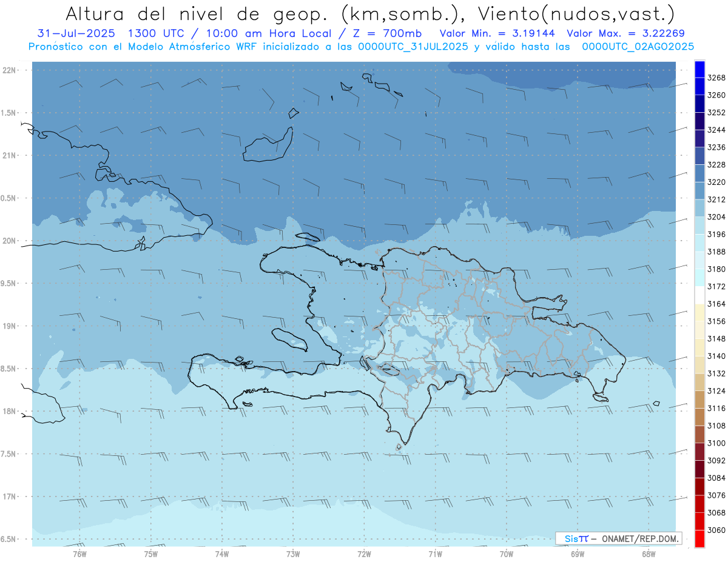Click the bright blue top colorbar swatch
This screenshot has height=562, width=728.
(x=699, y=69)
